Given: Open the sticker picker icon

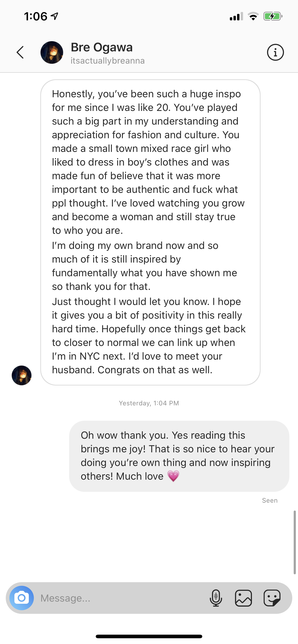Looking at the screenshot, I should pyautogui.click(x=272, y=598).
